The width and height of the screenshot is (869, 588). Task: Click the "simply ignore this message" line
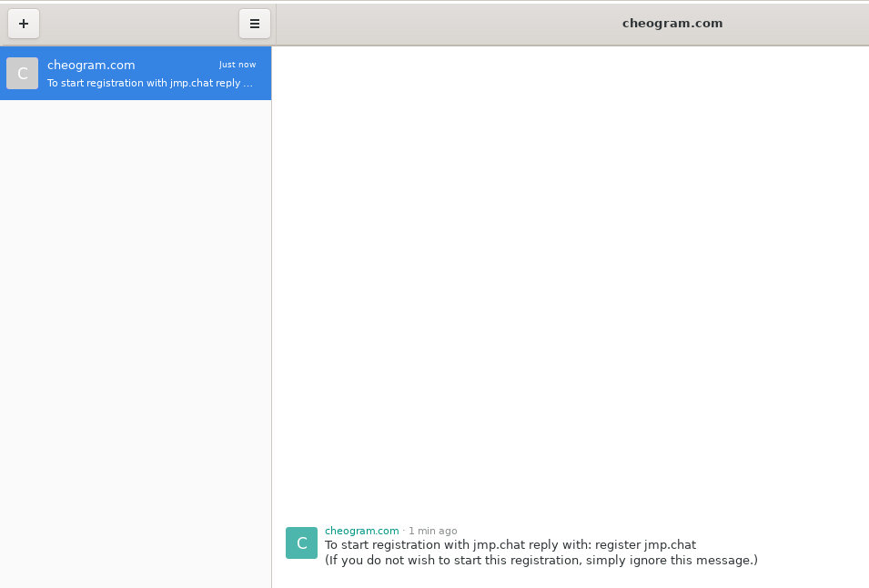[x=541, y=561]
